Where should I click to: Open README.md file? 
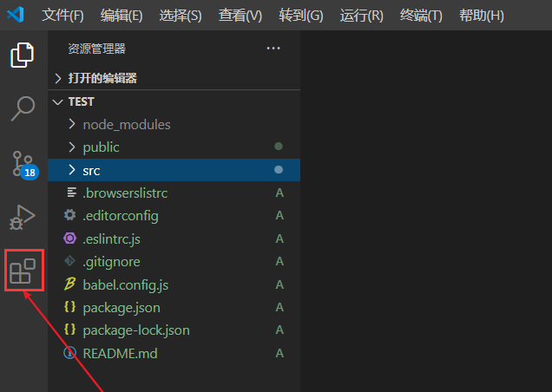pyautogui.click(x=120, y=353)
